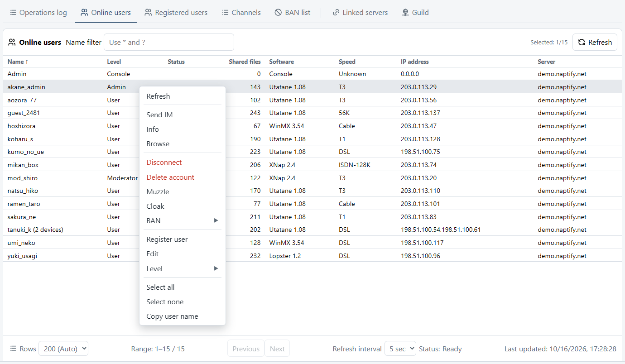
Task: Click the Linked servers chain icon
Action: click(336, 13)
